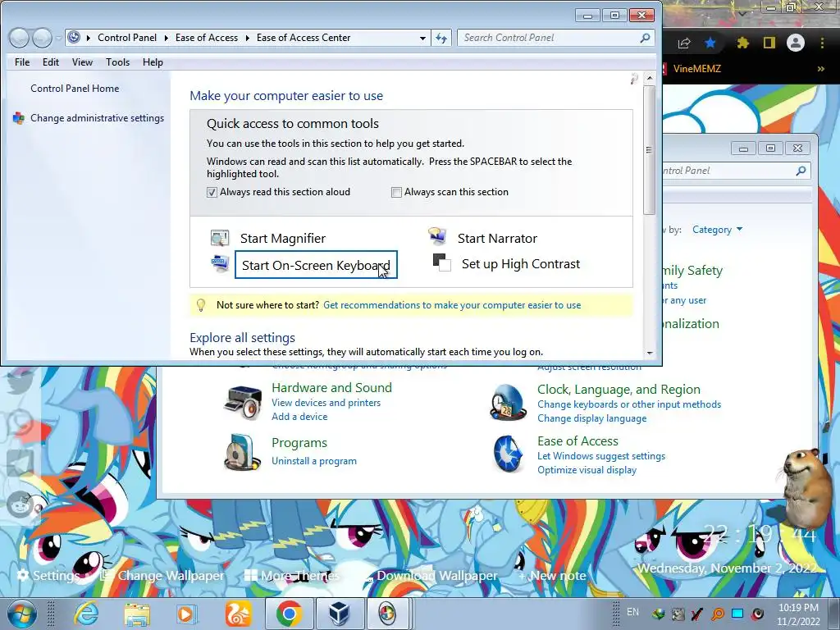Click Chrome's side panel icon
The image size is (840, 630).
769,43
